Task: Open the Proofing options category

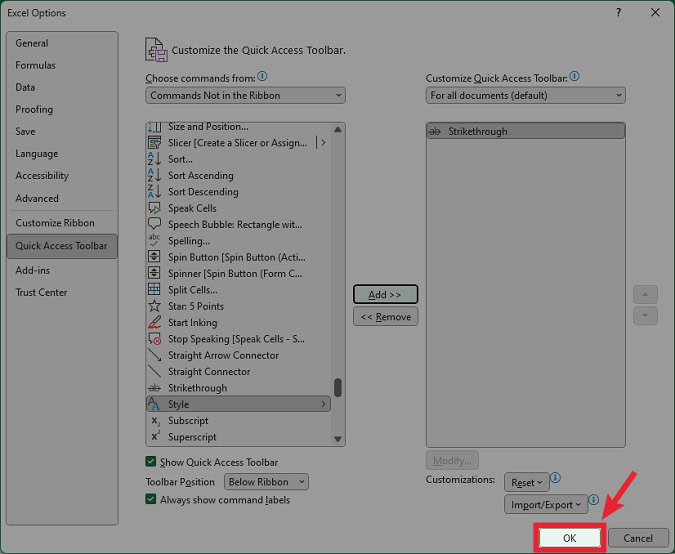Action: (x=34, y=110)
